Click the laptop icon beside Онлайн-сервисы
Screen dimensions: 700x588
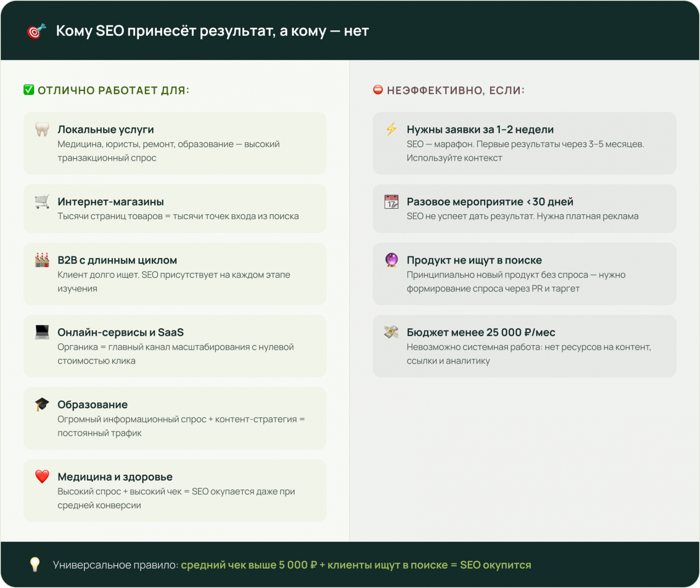pos(42,332)
